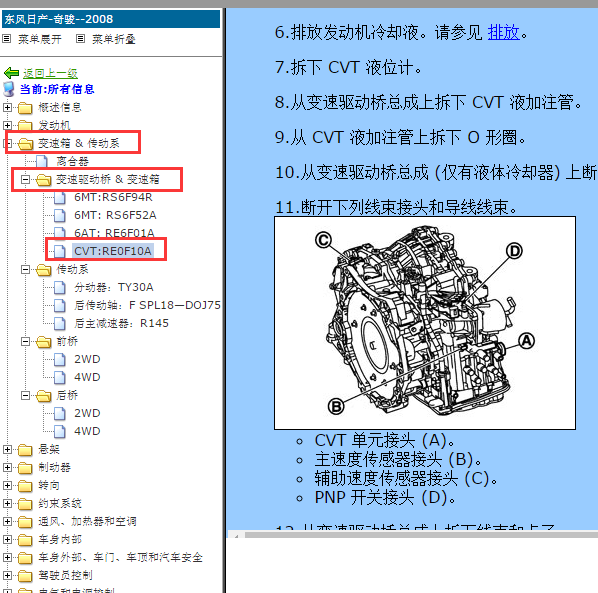Image resolution: width=598 pixels, height=593 pixels.
Task: Click the 传动系 folder icon
Action: tap(43, 270)
